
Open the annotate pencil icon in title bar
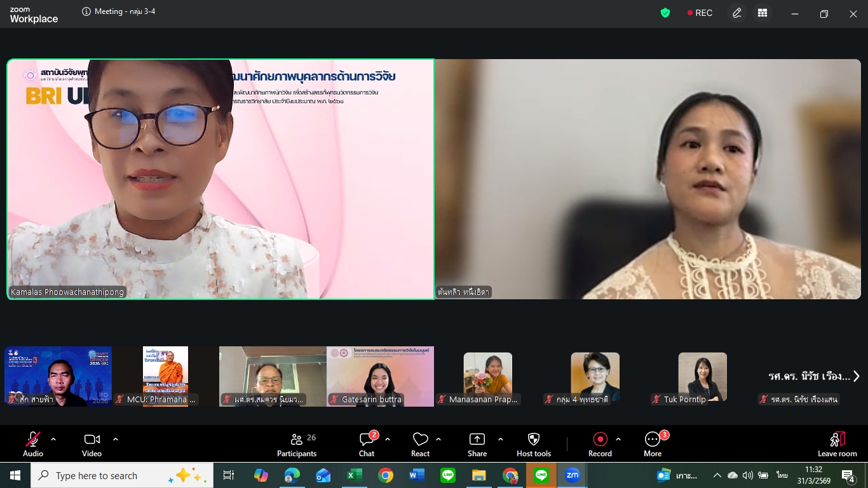click(x=737, y=13)
